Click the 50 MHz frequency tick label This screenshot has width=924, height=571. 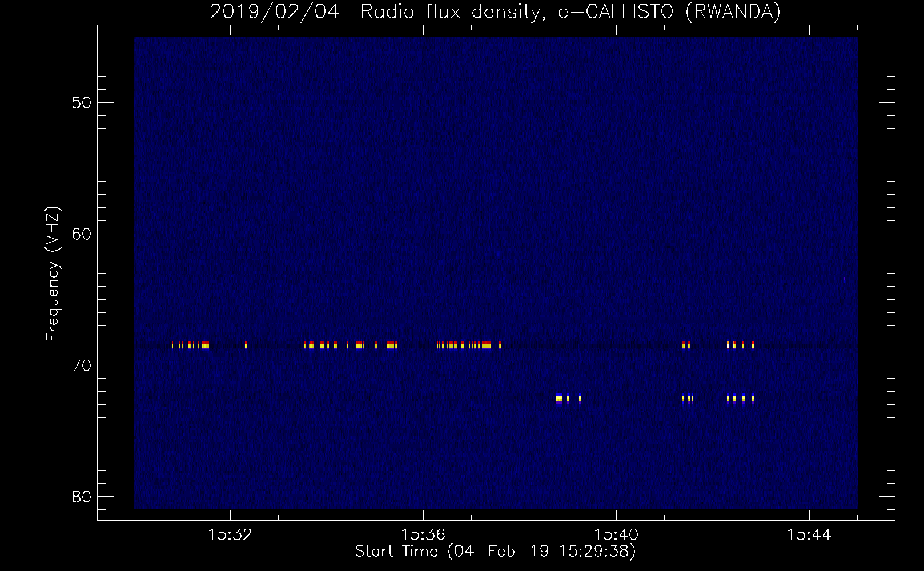point(81,103)
